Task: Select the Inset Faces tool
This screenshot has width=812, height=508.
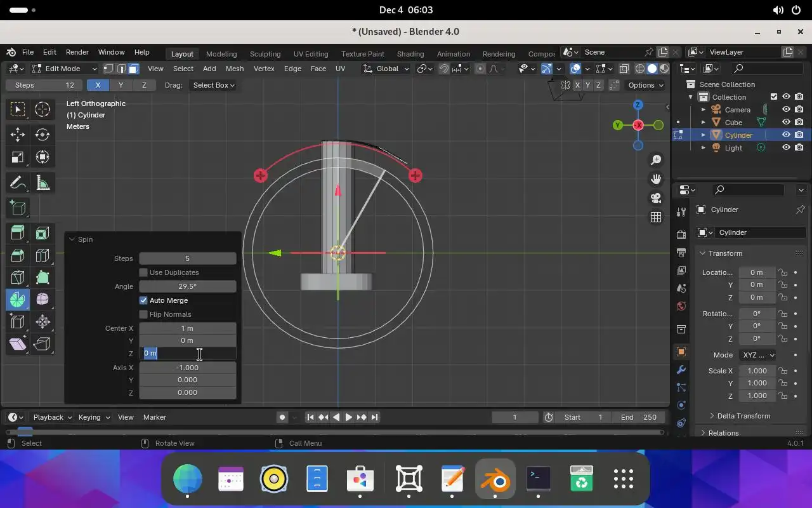Action: tap(43, 234)
